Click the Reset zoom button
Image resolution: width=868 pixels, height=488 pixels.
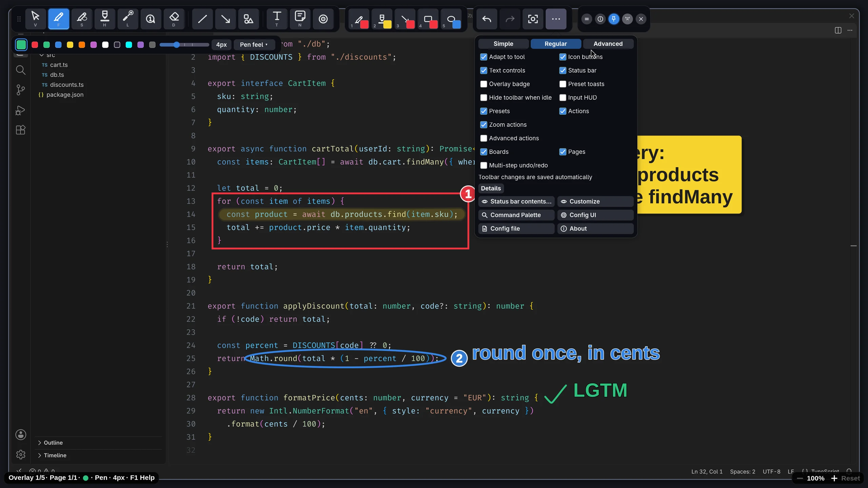pos(850,478)
